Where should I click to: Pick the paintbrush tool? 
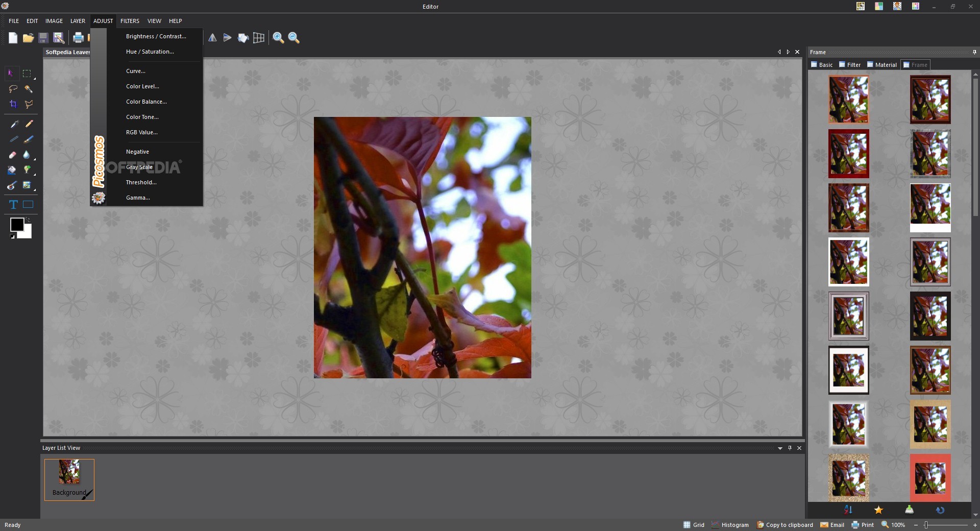tap(29, 139)
